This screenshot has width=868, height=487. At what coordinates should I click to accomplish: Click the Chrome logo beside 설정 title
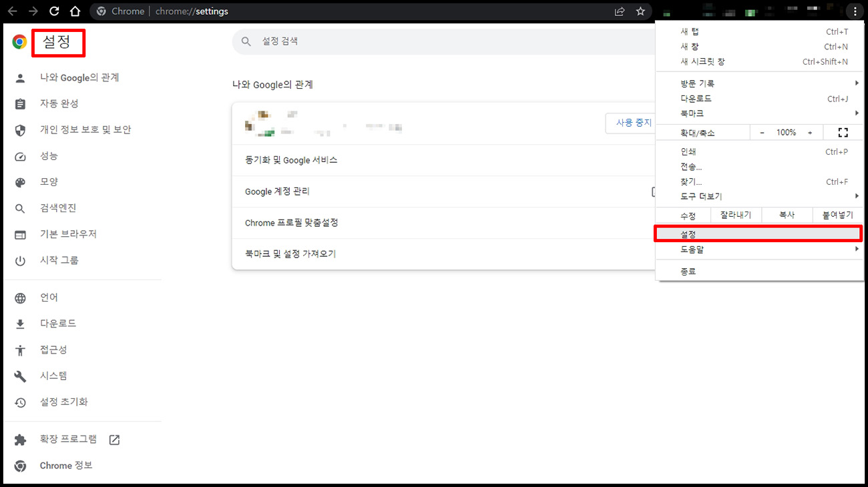pos(19,42)
